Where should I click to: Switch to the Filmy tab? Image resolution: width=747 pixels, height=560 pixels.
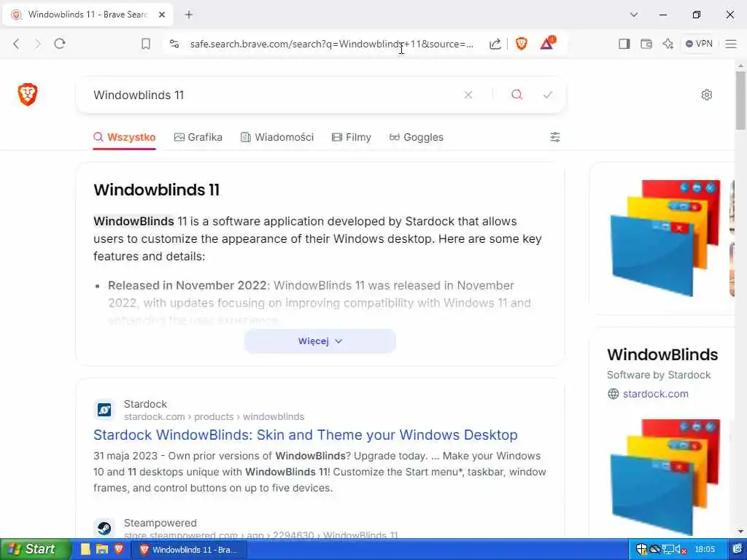(x=351, y=137)
